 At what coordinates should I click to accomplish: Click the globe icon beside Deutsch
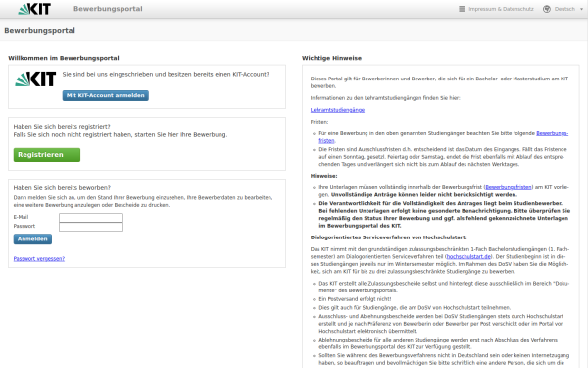tap(547, 9)
